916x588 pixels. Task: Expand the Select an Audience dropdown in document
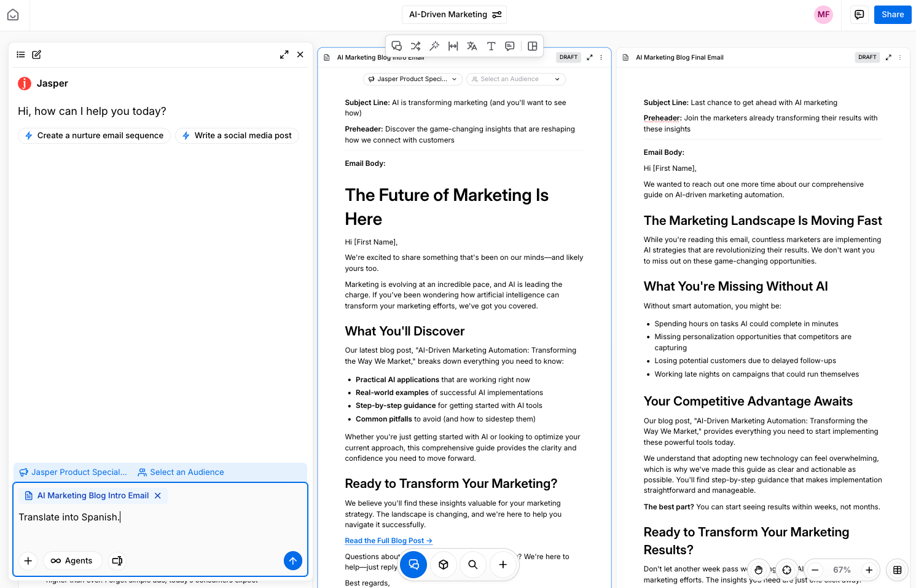click(x=515, y=79)
